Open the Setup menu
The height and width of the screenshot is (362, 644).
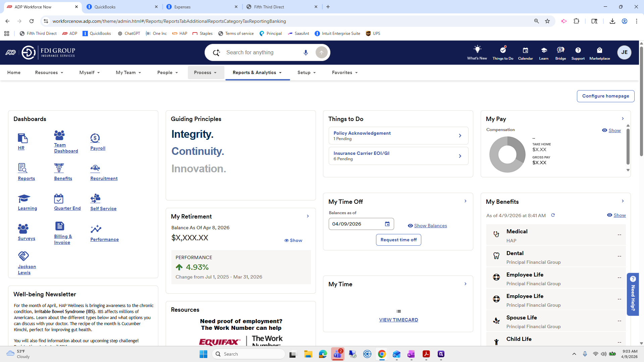click(x=307, y=72)
